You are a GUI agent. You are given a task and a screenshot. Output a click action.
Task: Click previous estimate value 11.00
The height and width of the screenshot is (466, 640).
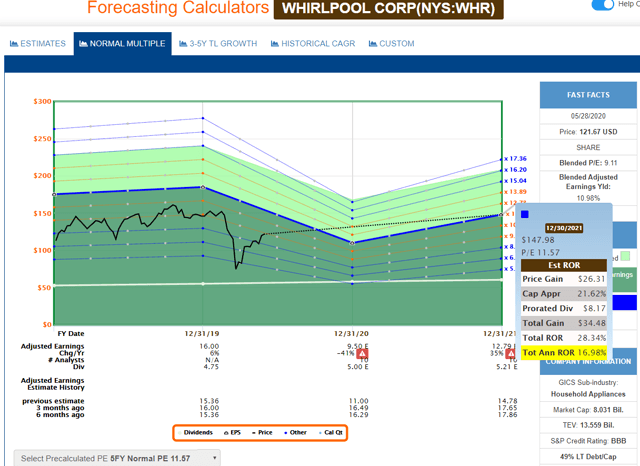pyautogui.click(x=358, y=401)
